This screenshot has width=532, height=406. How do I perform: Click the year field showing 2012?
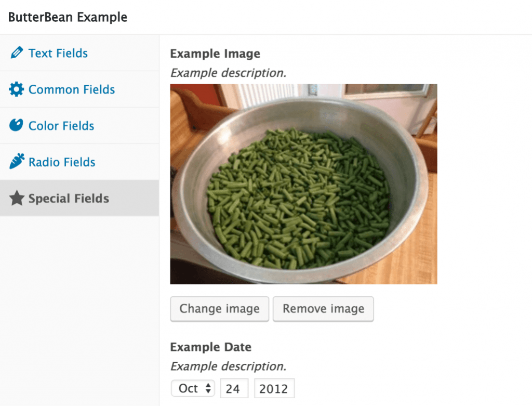(x=274, y=388)
